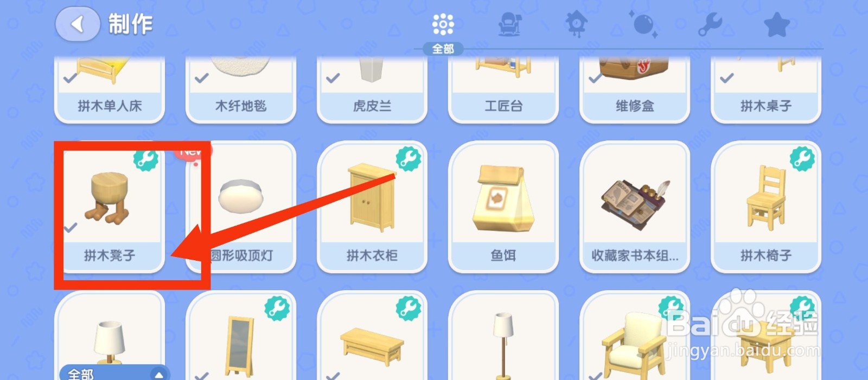Select the 收藏家书本组 books item

[x=635, y=207]
